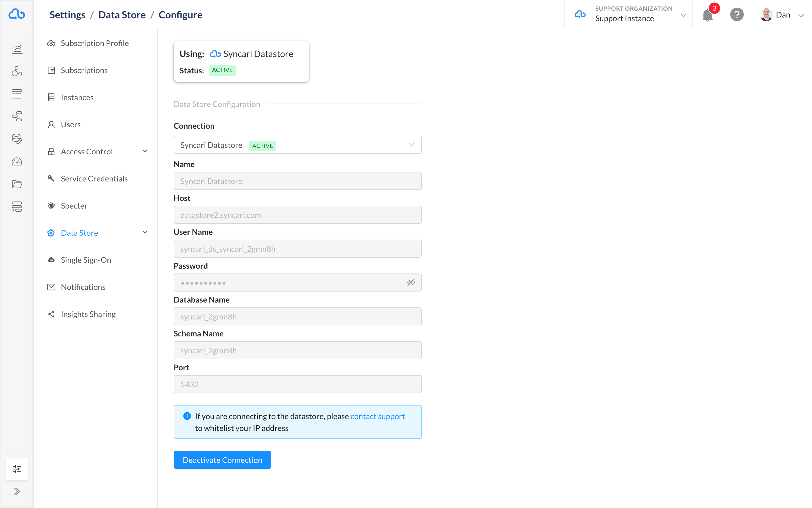Click the Notifications envelope icon
Viewport: 812px width, 508px height.
click(x=51, y=287)
